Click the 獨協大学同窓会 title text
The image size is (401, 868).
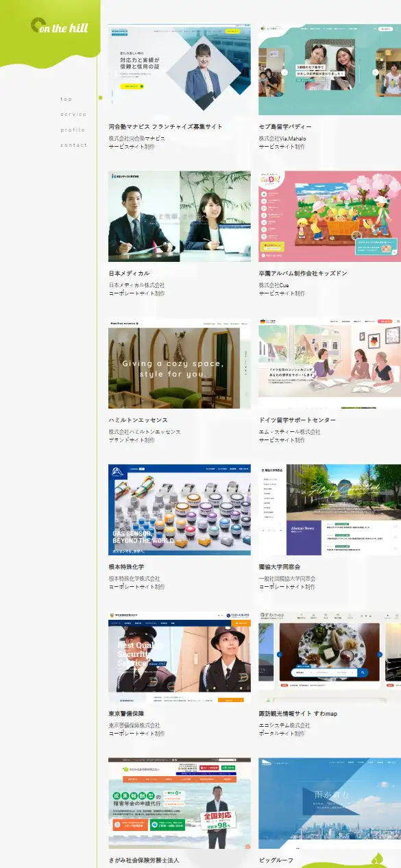(x=280, y=567)
